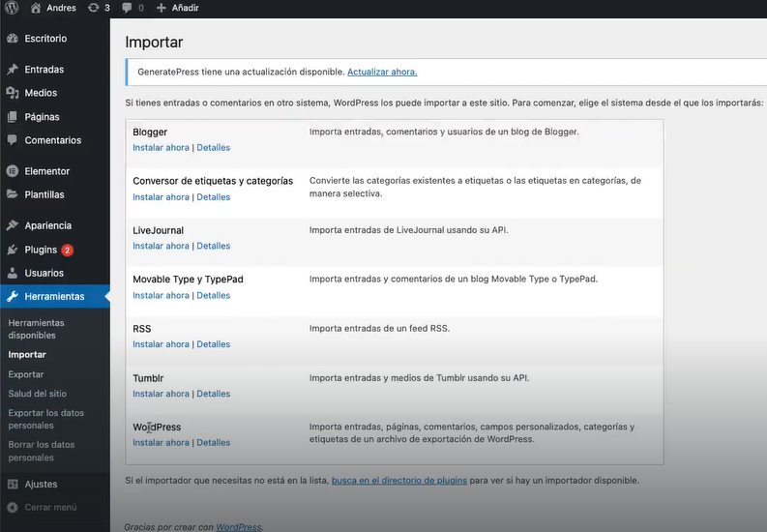
Task: View Detalles for Blogger importer
Action: tap(214, 148)
